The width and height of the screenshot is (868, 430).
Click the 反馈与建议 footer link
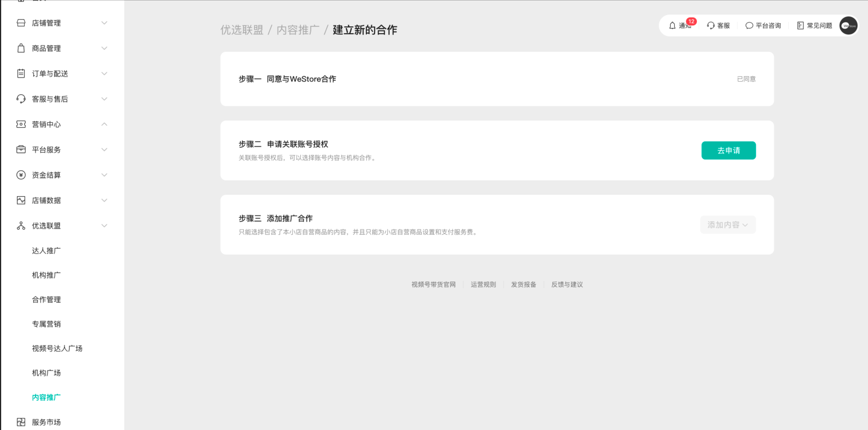point(567,284)
